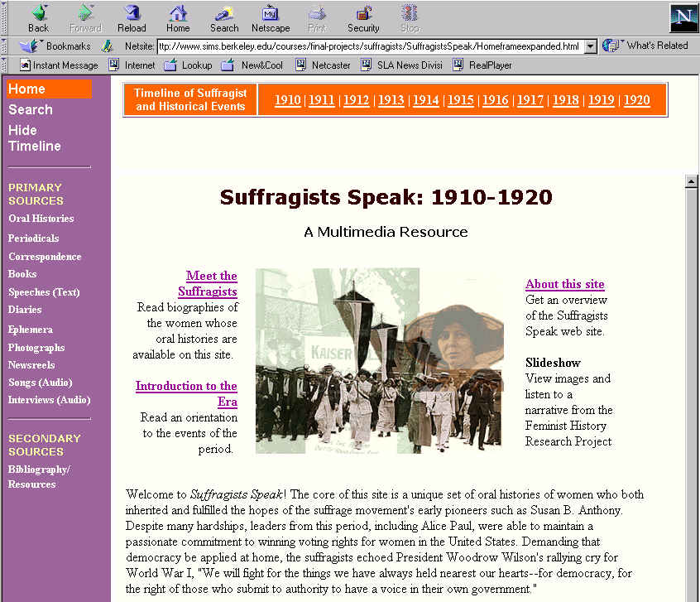Jump to 1915 on timeline
Screen dimensions: 700x602
pos(461,99)
